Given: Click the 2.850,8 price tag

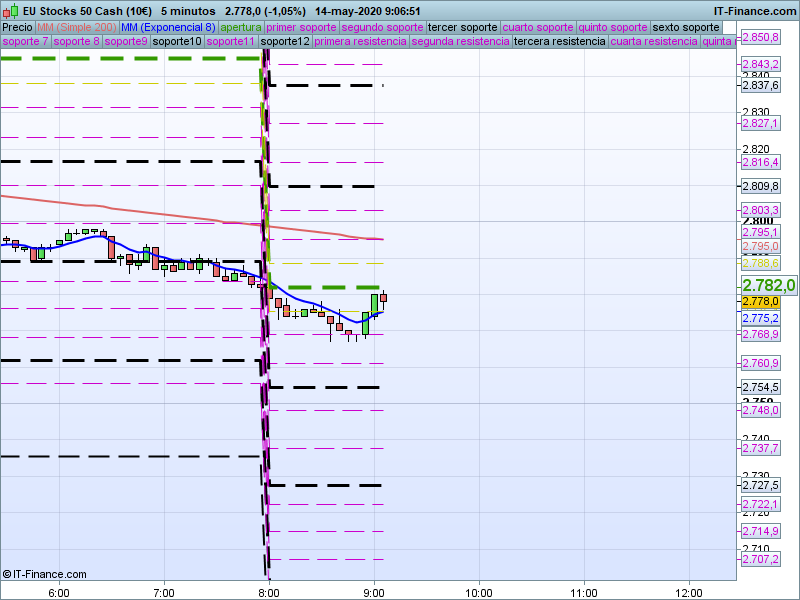Looking at the screenshot, I should point(760,37).
